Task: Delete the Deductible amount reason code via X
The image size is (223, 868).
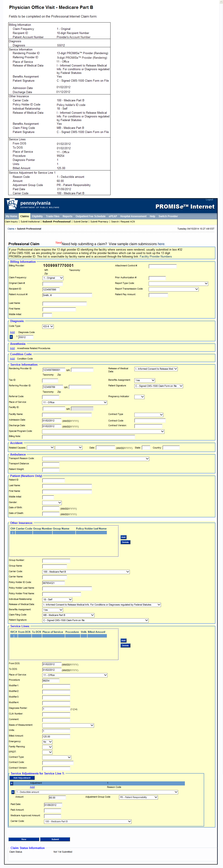Action: tap(13, 792)
